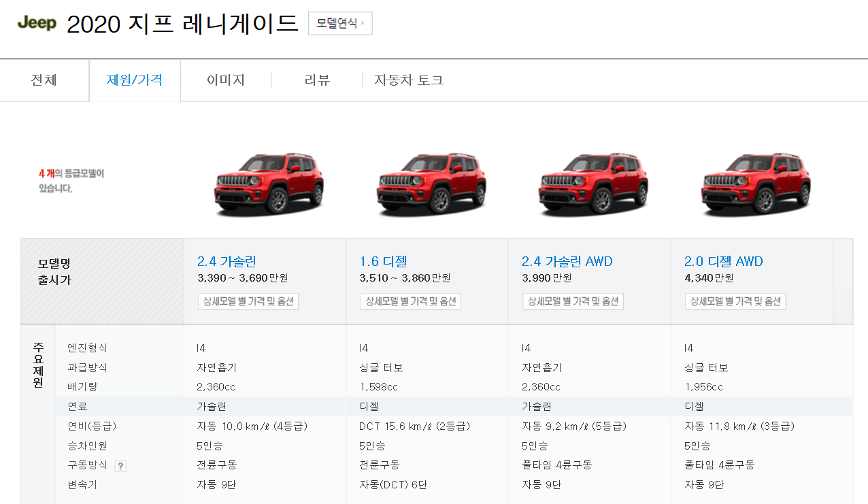The height and width of the screenshot is (504, 868).
Task: Open the 이미지 tab
Action: coord(226,80)
